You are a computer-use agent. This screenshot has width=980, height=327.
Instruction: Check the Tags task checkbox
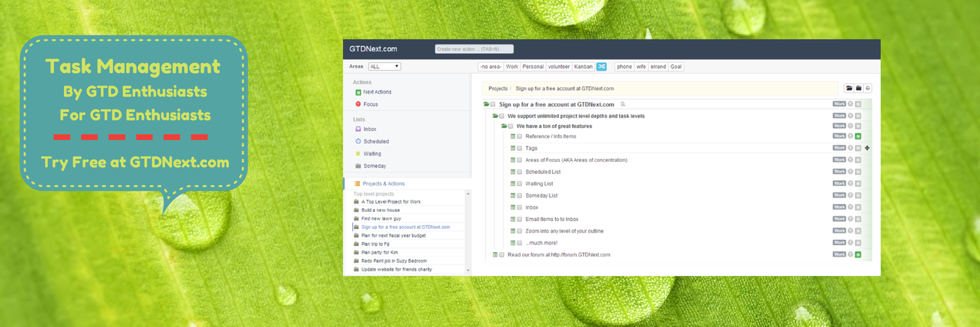pyautogui.click(x=520, y=148)
